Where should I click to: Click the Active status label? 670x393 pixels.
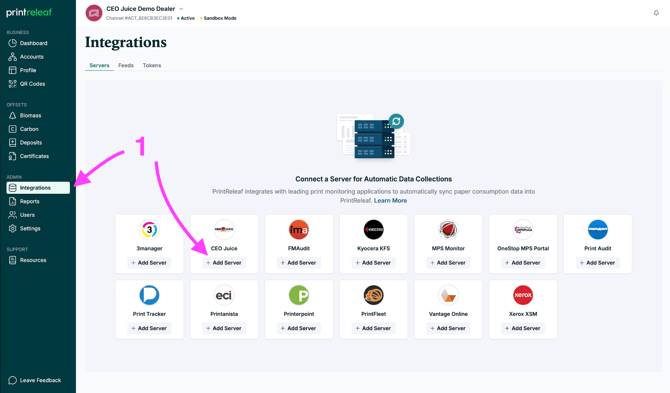tap(186, 18)
